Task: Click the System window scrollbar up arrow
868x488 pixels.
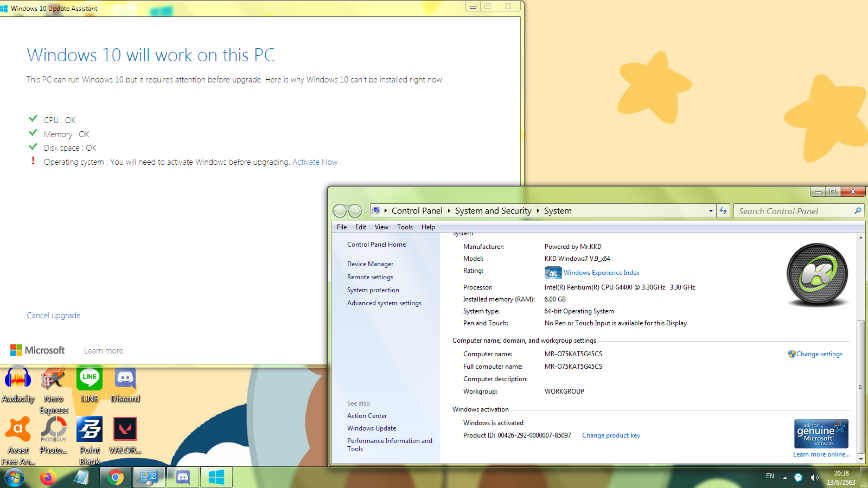Action: click(861, 237)
